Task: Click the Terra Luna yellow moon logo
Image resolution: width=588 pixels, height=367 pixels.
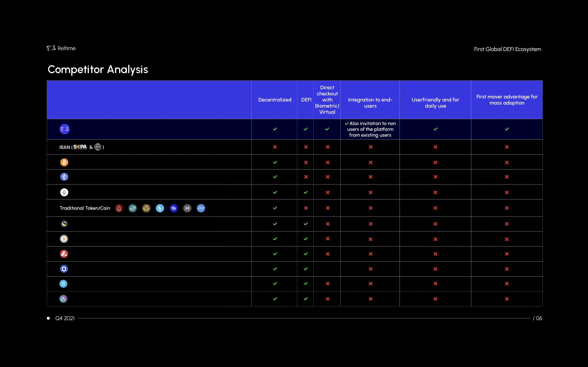Action: click(x=64, y=224)
